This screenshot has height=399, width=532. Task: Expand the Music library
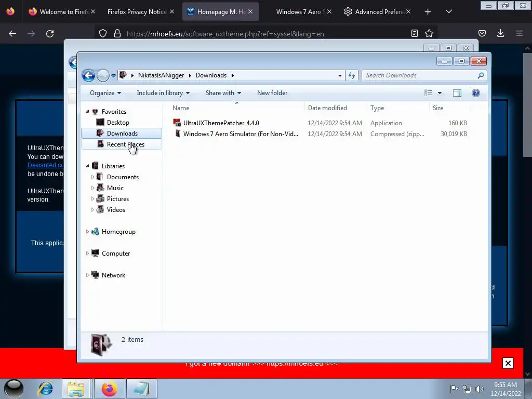pyautogui.click(x=92, y=188)
